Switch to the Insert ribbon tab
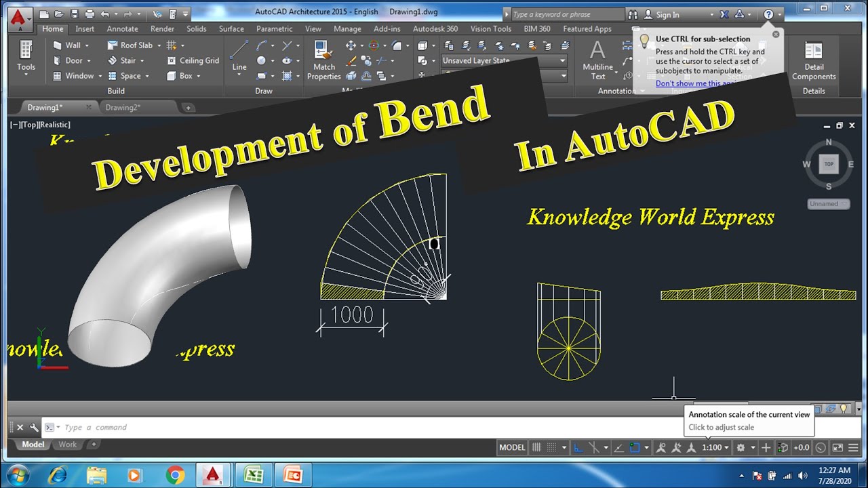 point(85,29)
